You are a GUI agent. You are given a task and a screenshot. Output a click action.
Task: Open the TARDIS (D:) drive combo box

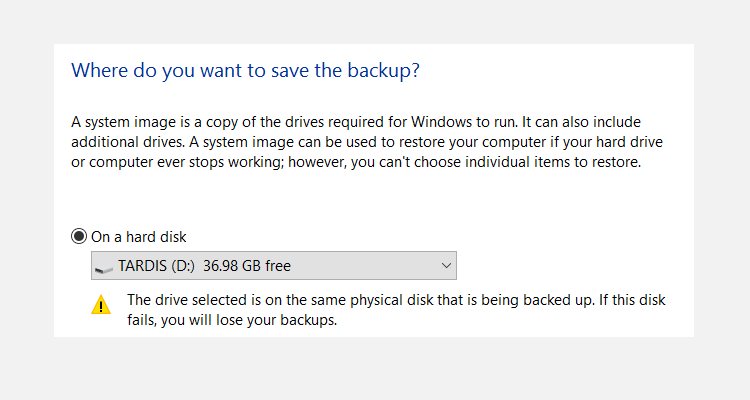tap(274, 266)
